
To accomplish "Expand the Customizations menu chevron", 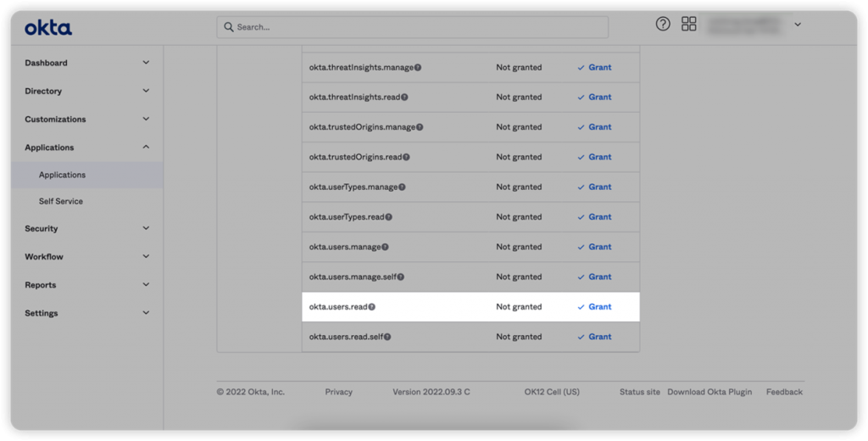I will click(x=146, y=119).
